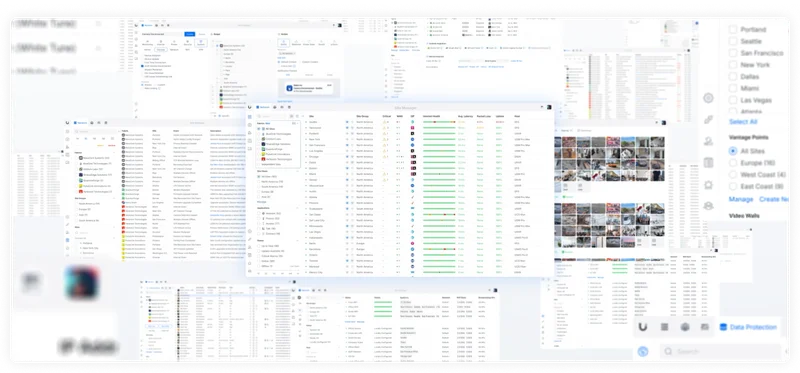Tick the San Francisco checkbox in site list
The height and width of the screenshot is (373, 800).
(733, 53)
